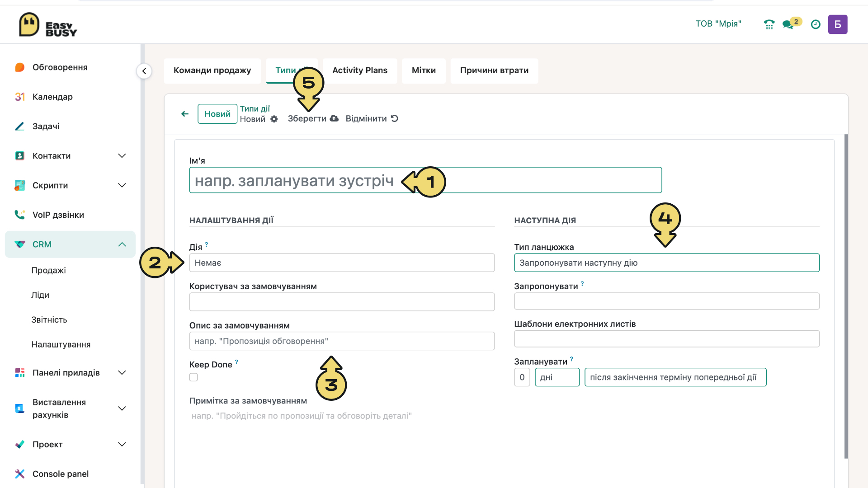868x488 pixels.
Task: Focus the Опис за замовчуванням field
Action: click(342, 341)
